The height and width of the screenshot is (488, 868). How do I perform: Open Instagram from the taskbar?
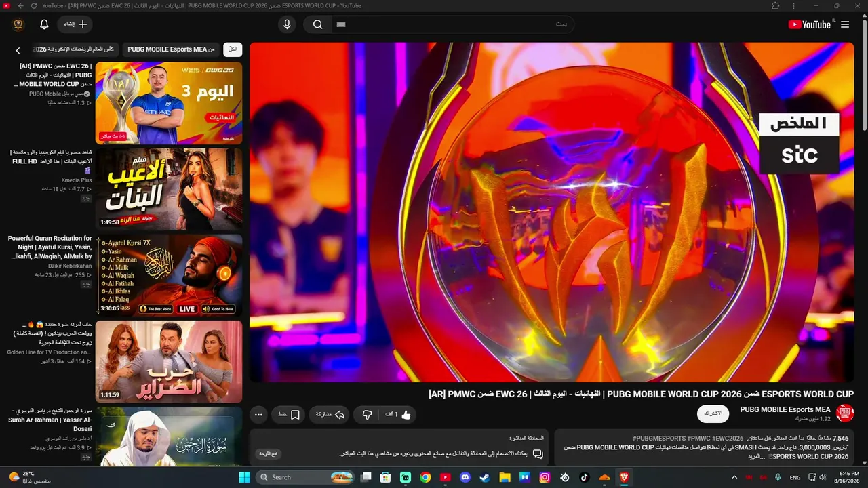coord(545,477)
